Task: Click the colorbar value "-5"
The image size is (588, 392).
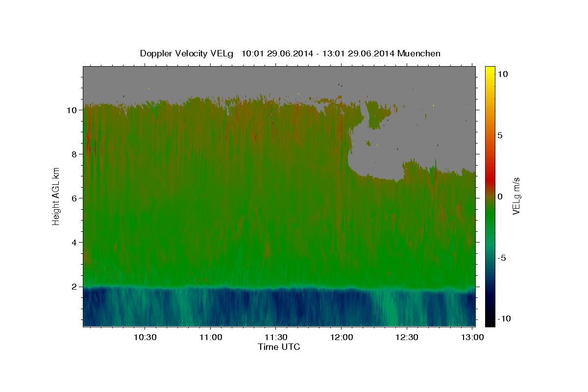Action: point(502,258)
